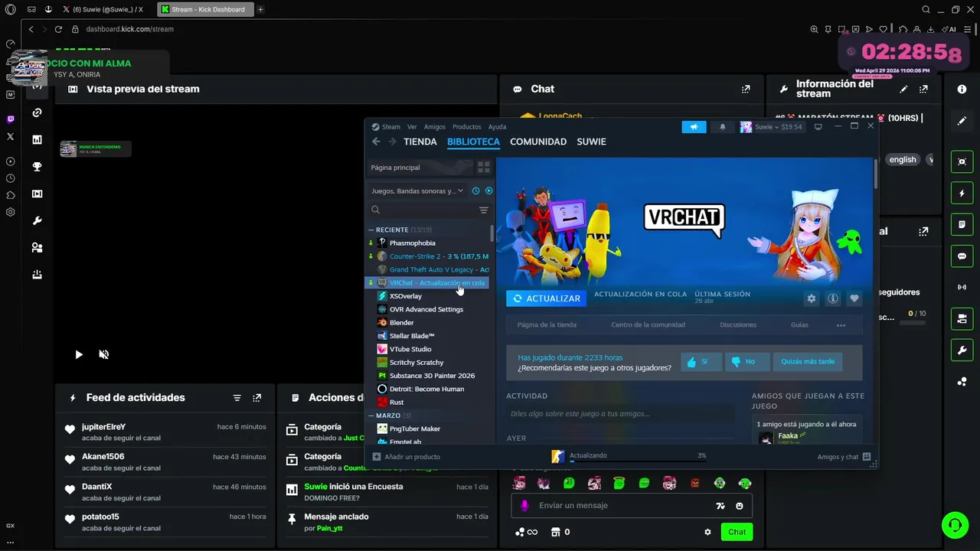Click the recent-activity clock filter in Steam
This screenshot has width=980, height=551.
475,191
